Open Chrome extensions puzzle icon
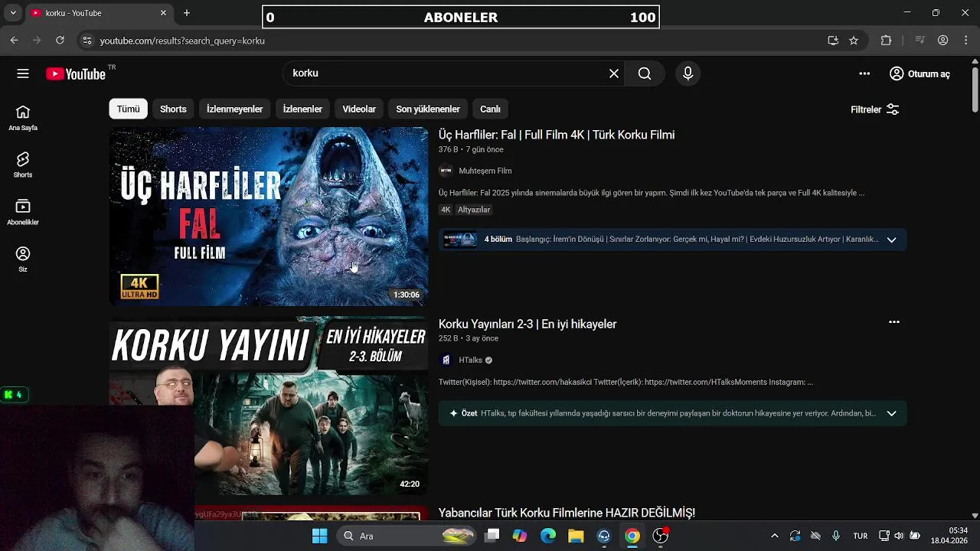The height and width of the screenshot is (551, 980). tap(886, 41)
